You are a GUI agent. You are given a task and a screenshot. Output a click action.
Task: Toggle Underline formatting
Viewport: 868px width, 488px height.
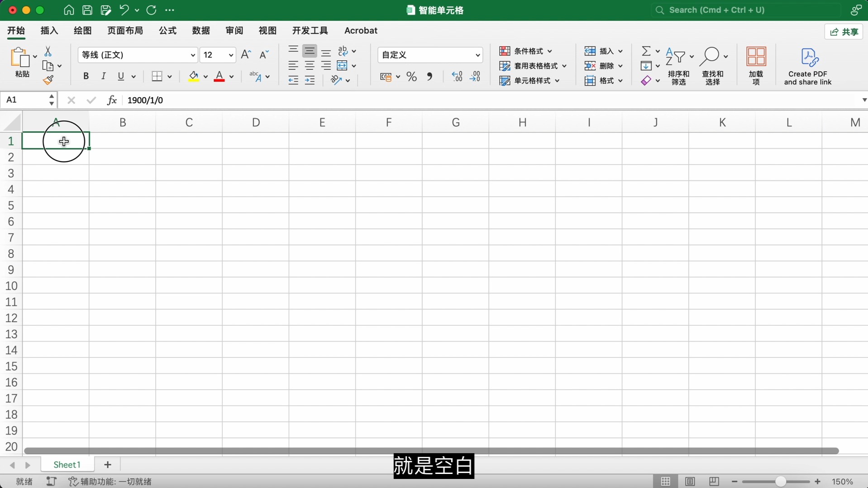(x=121, y=76)
